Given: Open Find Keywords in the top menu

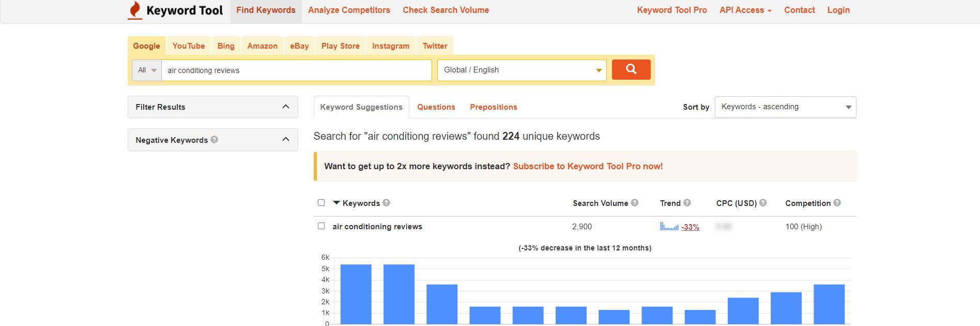Looking at the screenshot, I should click(266, 10).
